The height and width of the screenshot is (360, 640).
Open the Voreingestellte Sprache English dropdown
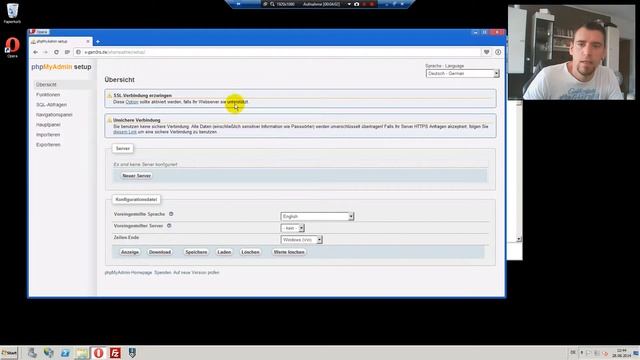pyautogui.click(x=317, y=216)
